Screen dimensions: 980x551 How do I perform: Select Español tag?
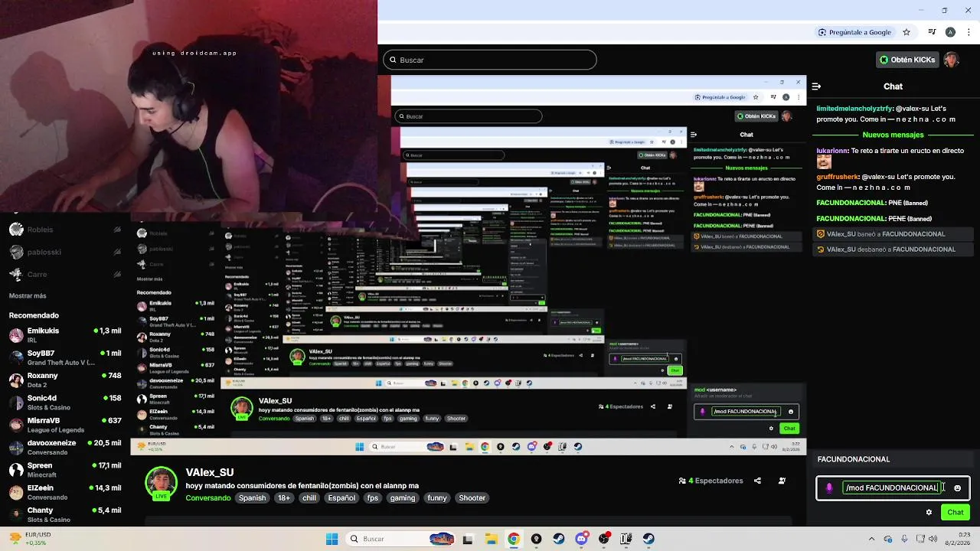[341, 498]
